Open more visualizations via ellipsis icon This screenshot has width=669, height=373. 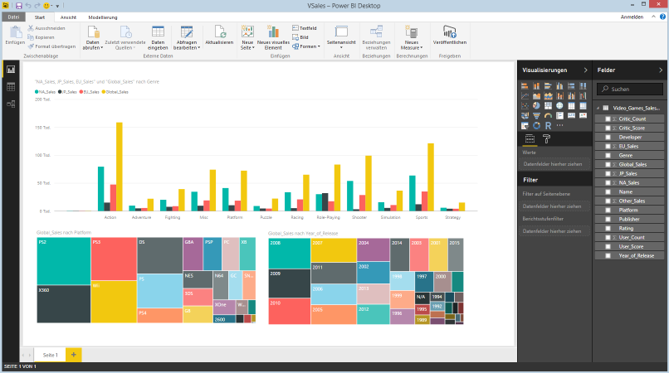pos(560,125)
